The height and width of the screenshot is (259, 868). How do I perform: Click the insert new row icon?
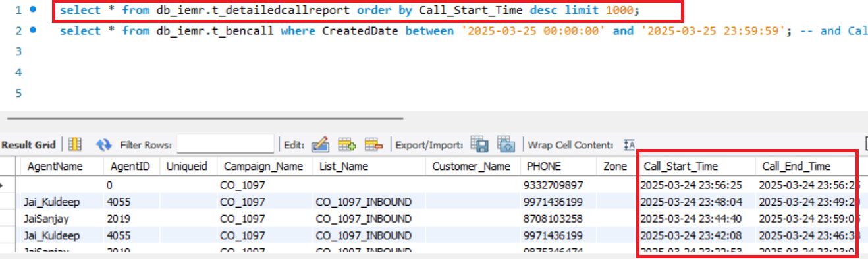347,144
